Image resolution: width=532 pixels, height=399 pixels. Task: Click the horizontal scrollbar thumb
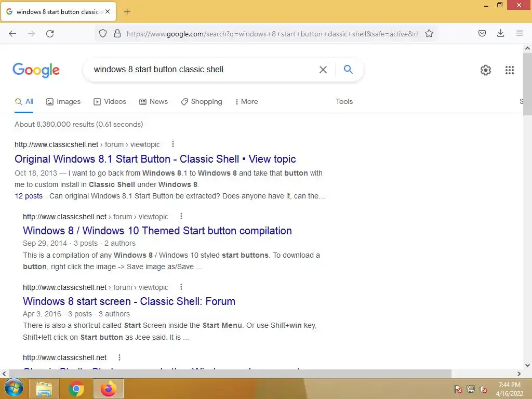[230, 374]
